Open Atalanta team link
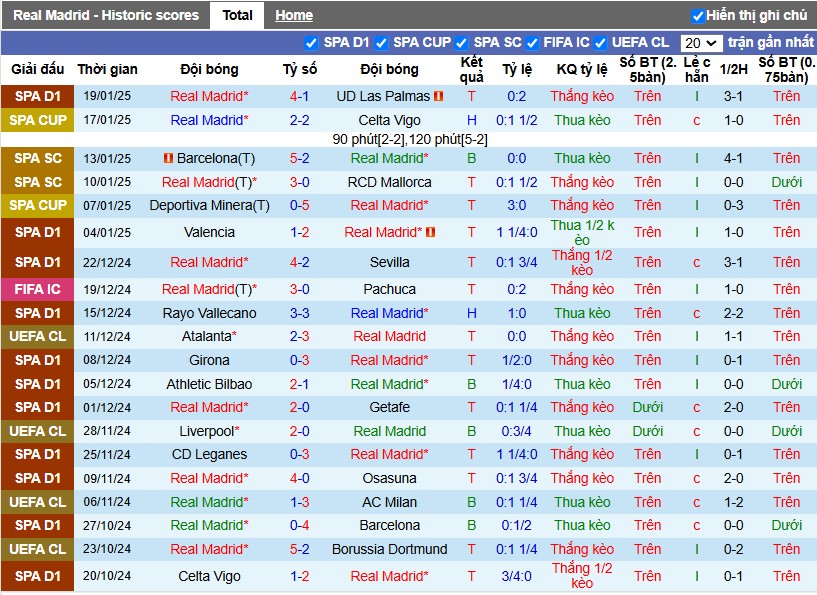Viewport: 817px width, 595px height. tap(206, 337)
